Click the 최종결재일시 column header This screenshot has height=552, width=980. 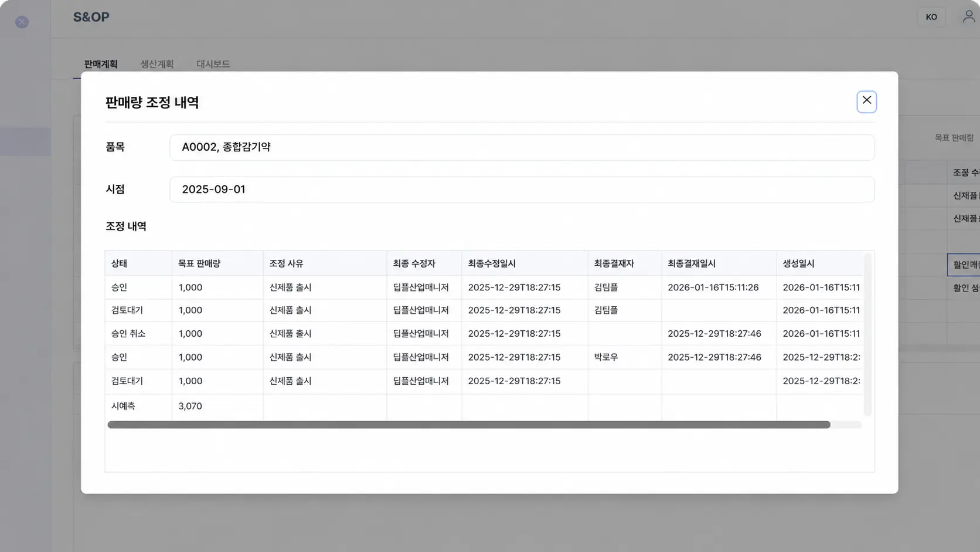pos(719,263)
